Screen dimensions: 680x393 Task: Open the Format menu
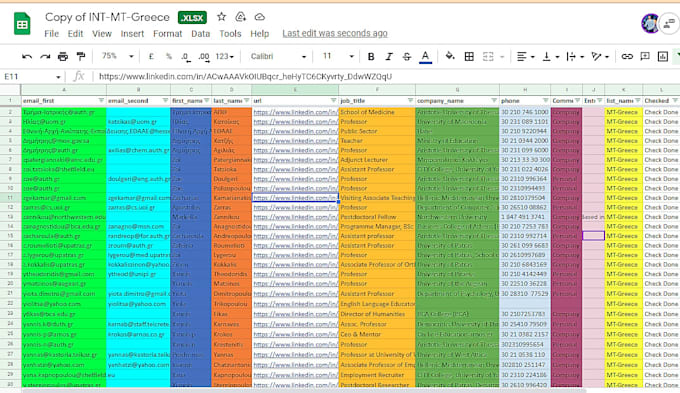(167, 33)
